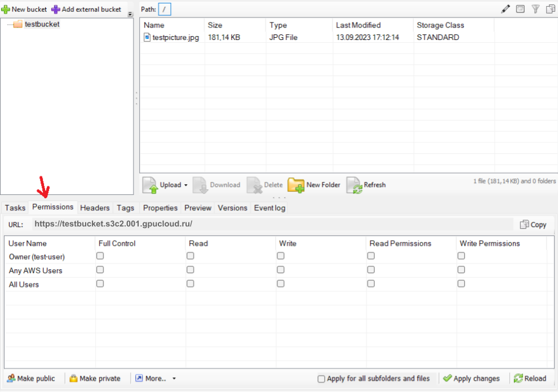Check Read permission for All Users
558x392 pixels.
pos(191,284)
